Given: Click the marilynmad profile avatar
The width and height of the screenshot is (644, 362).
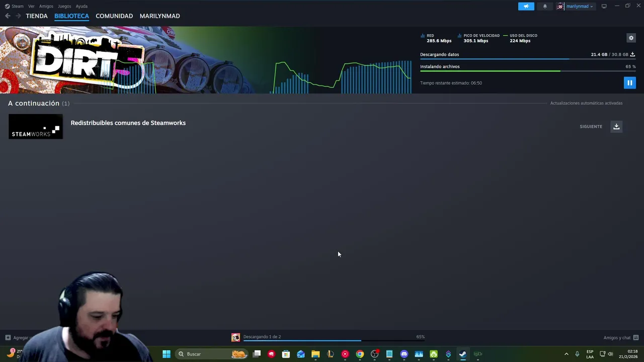Looking at the screenshot, I should [560, 6].
